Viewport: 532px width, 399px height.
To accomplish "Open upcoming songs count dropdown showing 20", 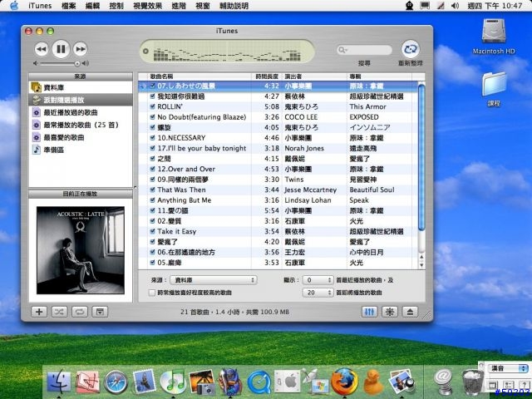I will 318,293.
